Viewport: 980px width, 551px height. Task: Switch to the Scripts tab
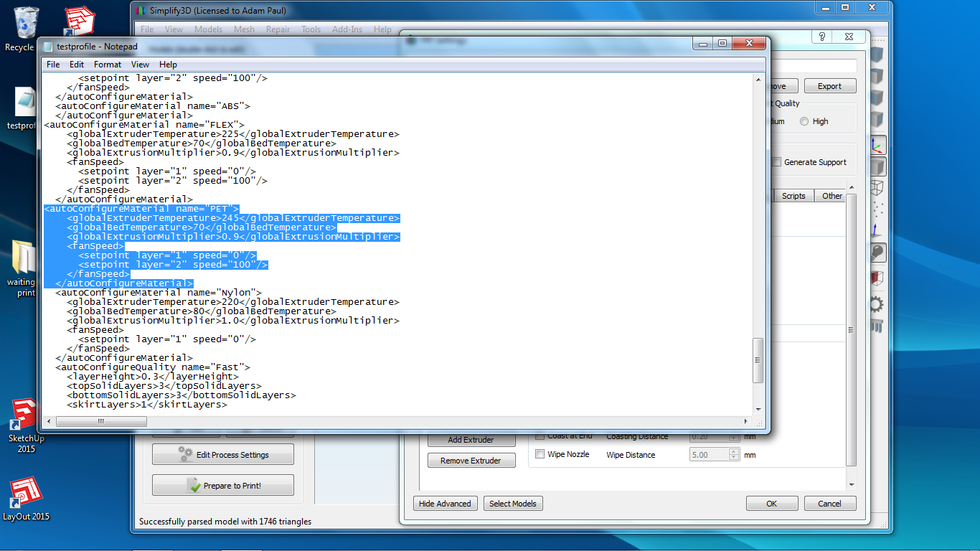pyautogui.click(x=793, y=196)
